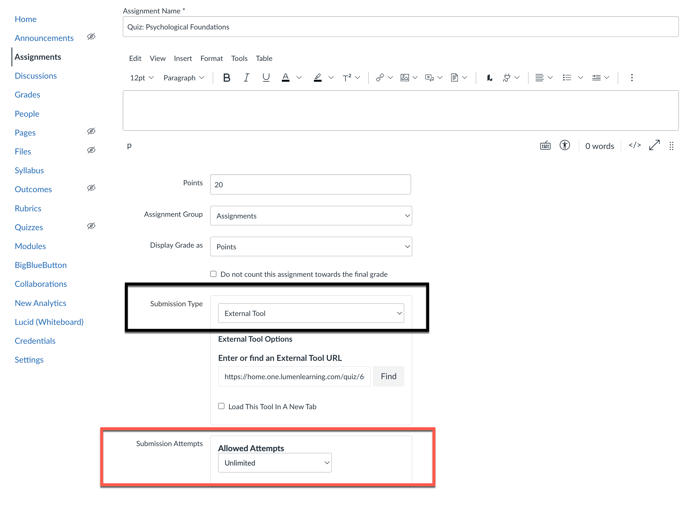The width and height of the screenshot is (688, 505).
Task: Open the Display Grade as dropdown
Action: point(311,247)
